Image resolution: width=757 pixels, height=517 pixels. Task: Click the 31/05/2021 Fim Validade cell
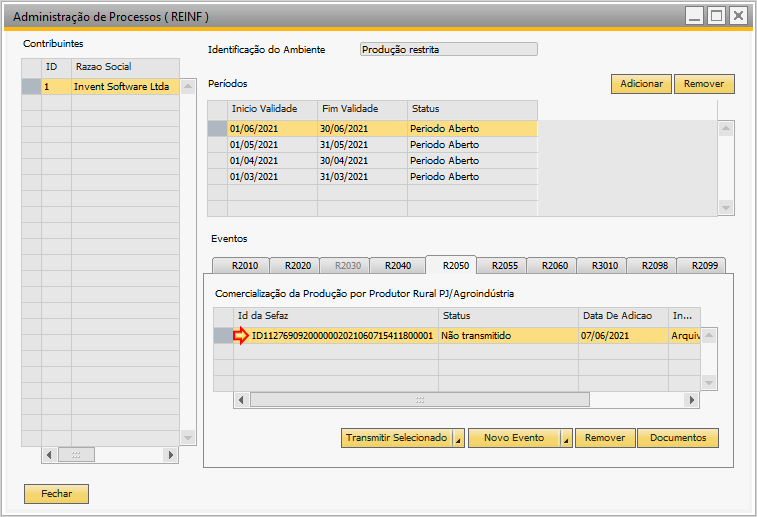point(363,145)
